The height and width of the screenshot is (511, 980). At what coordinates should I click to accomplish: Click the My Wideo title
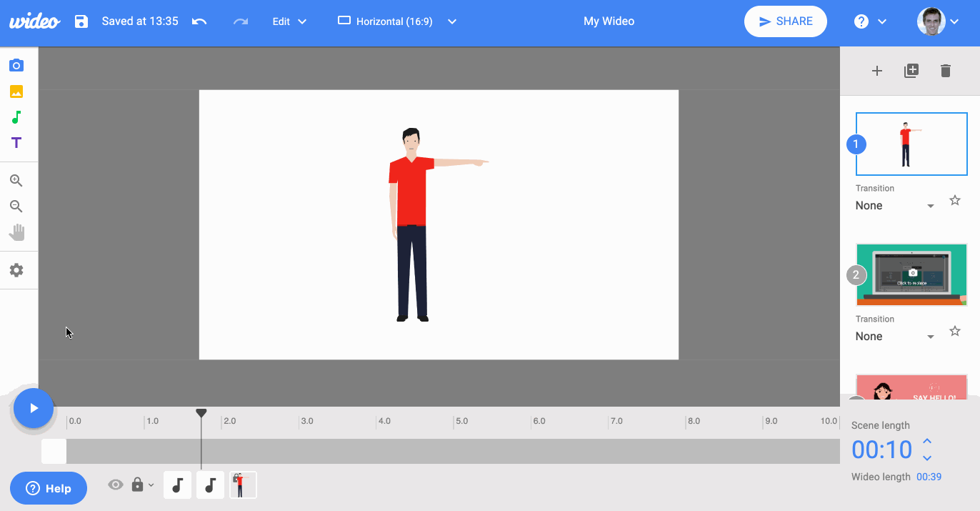tap(609, 21)
